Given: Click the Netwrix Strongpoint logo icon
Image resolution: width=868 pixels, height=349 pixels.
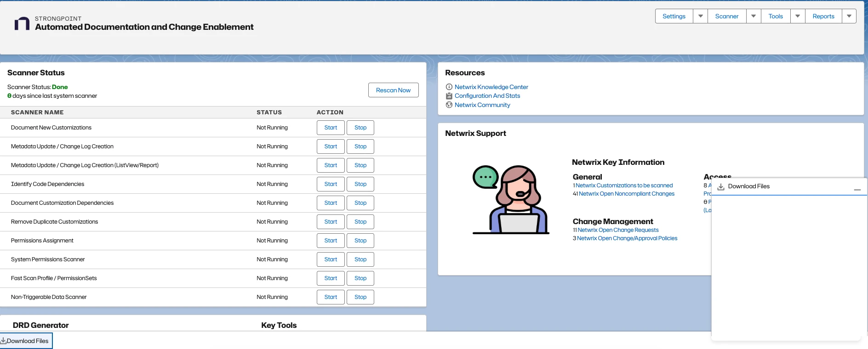Looking at the screenshot, I should pos(22,23).
